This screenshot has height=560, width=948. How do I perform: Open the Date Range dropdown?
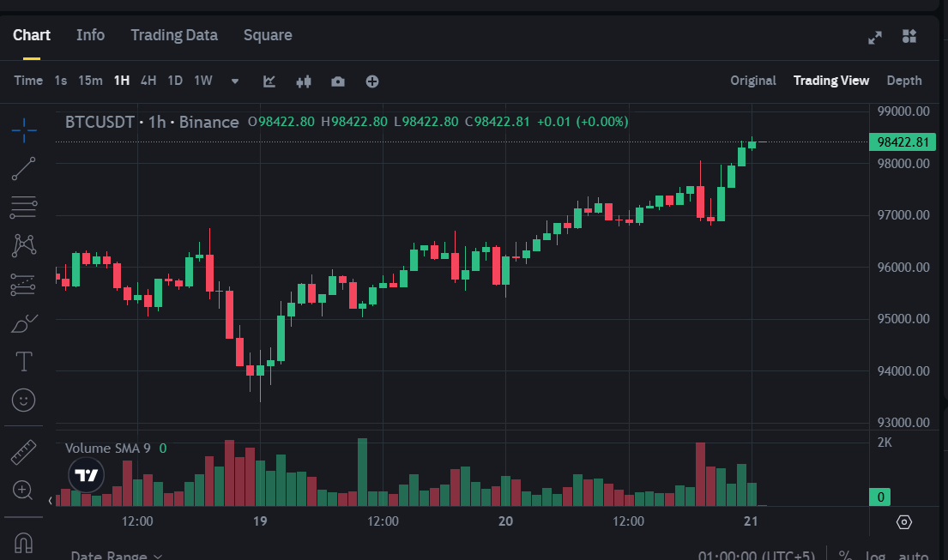click(x=116, y=555)
